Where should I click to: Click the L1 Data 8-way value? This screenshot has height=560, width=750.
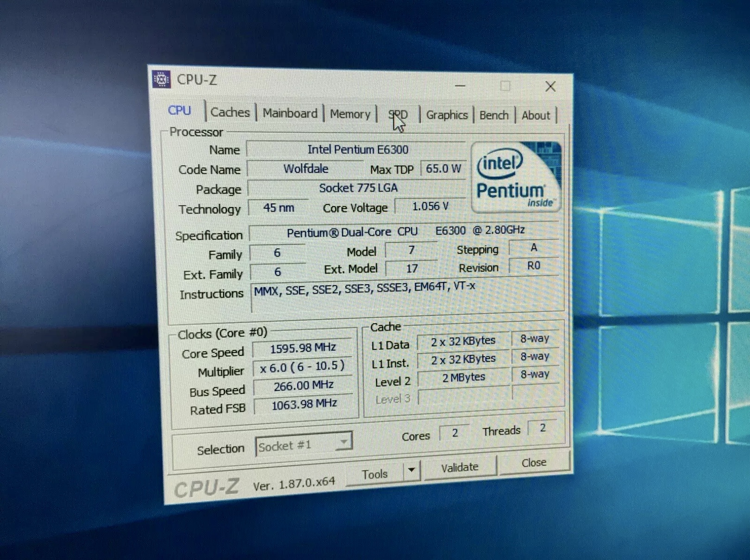click(535, 339)
